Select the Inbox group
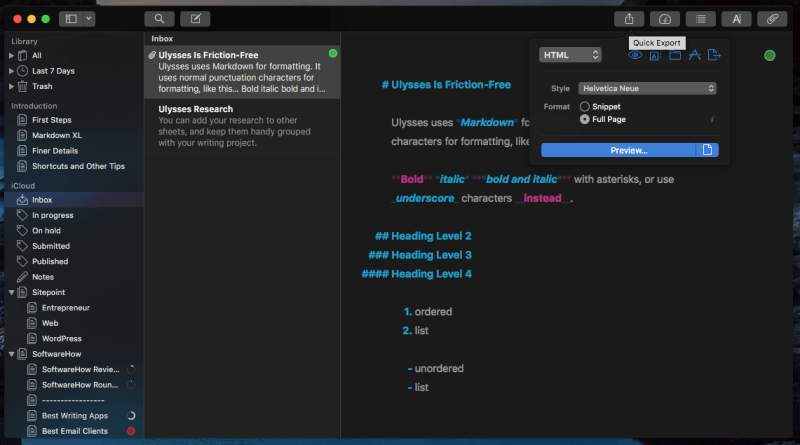Image resolution: width=800 pixels, height=445 pixels. point(73,200)
